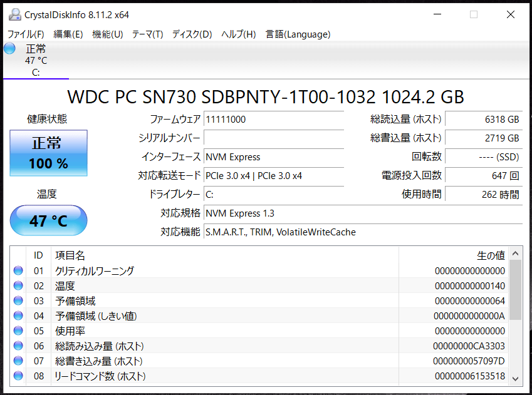Click the 対応転送モード field showing PCIe 3.0 x4
The width and height of the screenshot is (532, 395).
coord(274,176)
